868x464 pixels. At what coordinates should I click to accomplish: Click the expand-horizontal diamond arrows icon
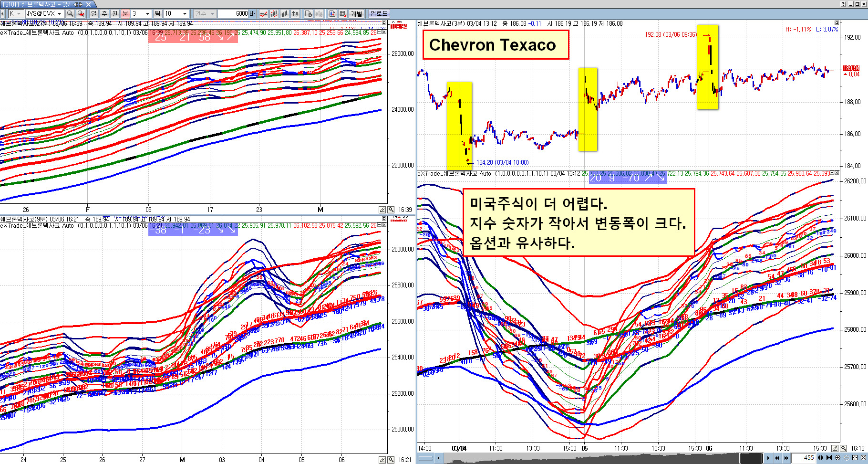[x=820, y=458]
